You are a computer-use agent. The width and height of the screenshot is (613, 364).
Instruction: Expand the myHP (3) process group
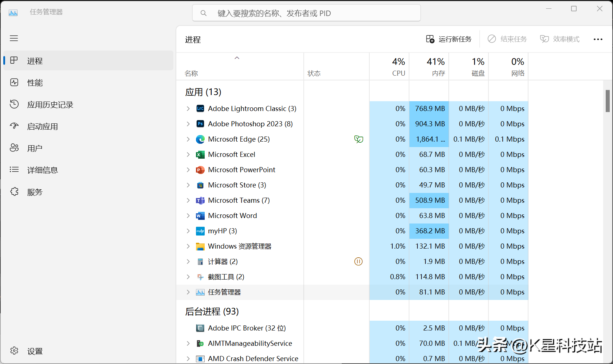pos(188,231)
